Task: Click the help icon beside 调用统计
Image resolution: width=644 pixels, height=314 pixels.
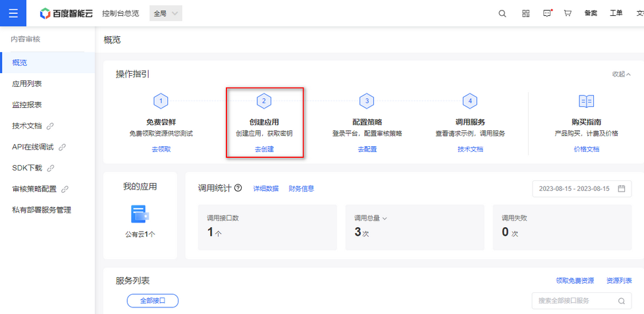Action: [238, 188]
